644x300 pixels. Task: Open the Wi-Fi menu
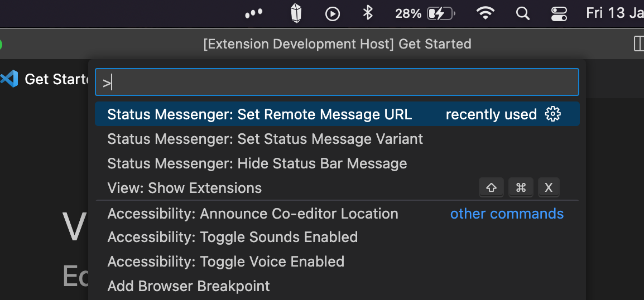click(485, 13)
